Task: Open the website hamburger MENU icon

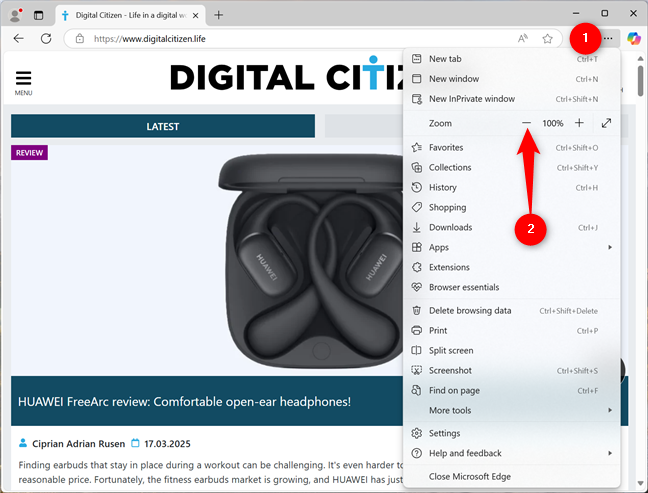Action: (x=24, y=83)
